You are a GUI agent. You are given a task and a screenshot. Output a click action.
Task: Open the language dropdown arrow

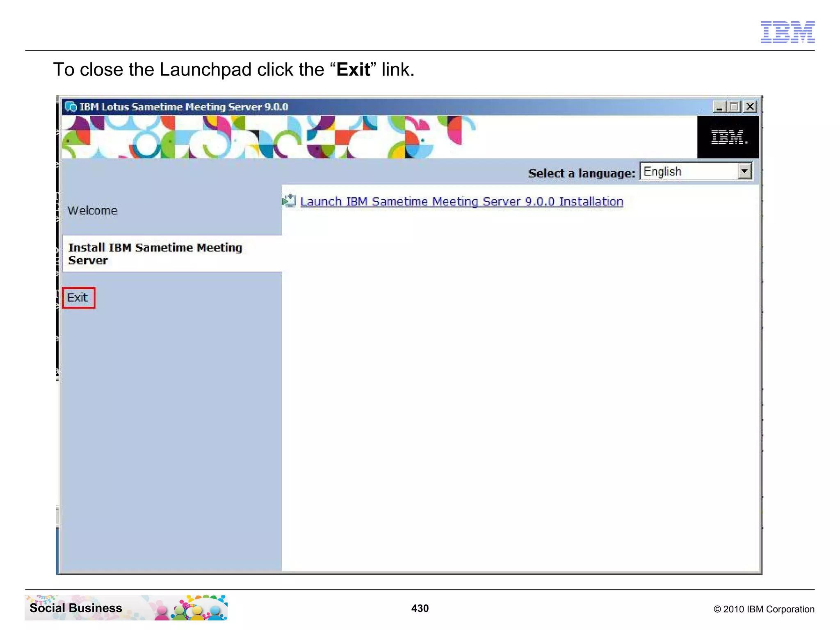pyautogui.click(x=744, y=171)
